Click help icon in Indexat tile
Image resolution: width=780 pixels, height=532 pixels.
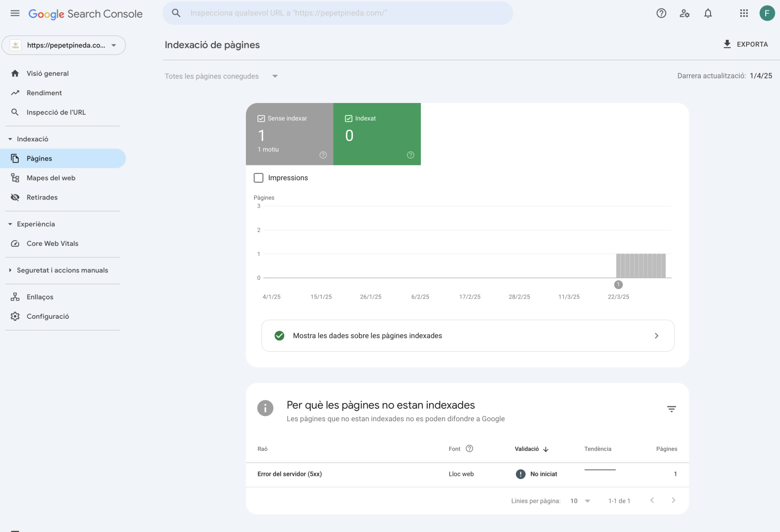point(410,155)
